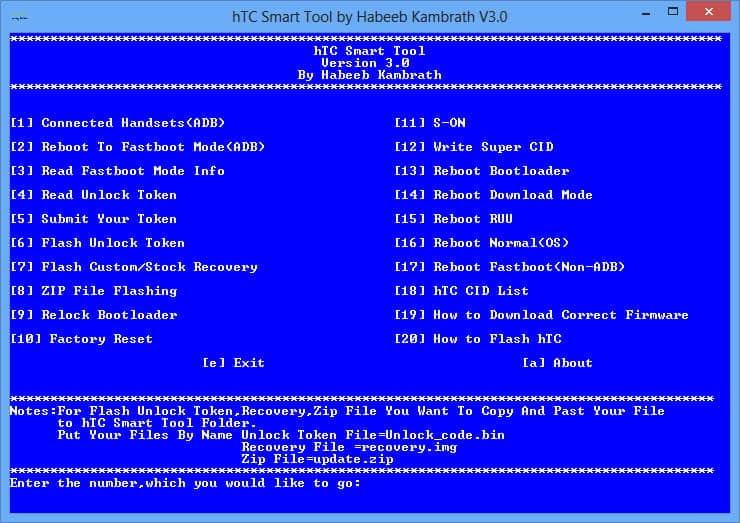
Task: Click the 'Version 3.0' header text
Action: click(x=366, y=63)
